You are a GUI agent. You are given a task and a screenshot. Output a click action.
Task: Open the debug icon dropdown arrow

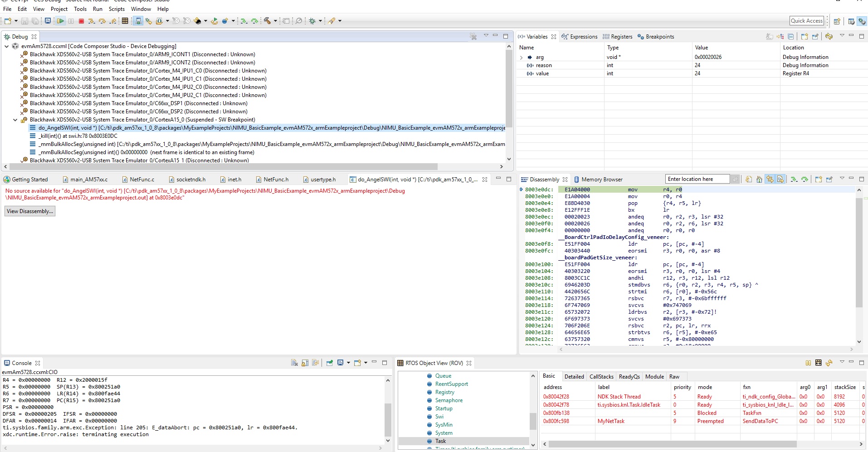tap(320, 21)
